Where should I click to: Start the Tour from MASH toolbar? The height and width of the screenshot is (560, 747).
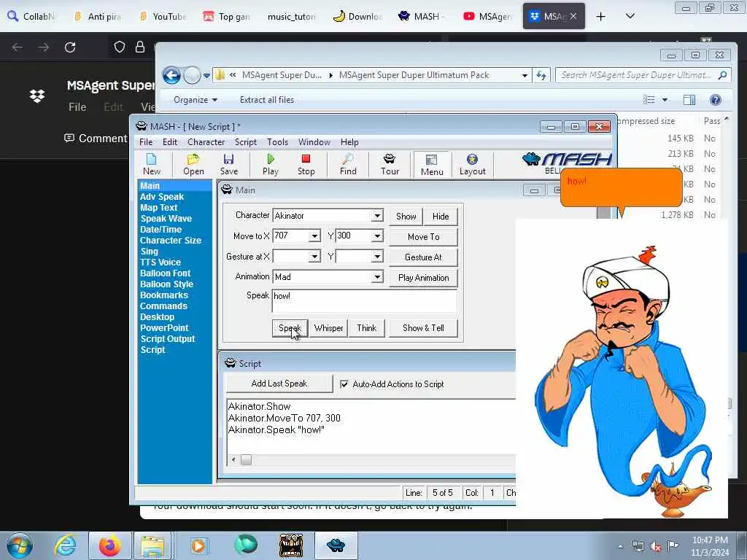(390, 164)
